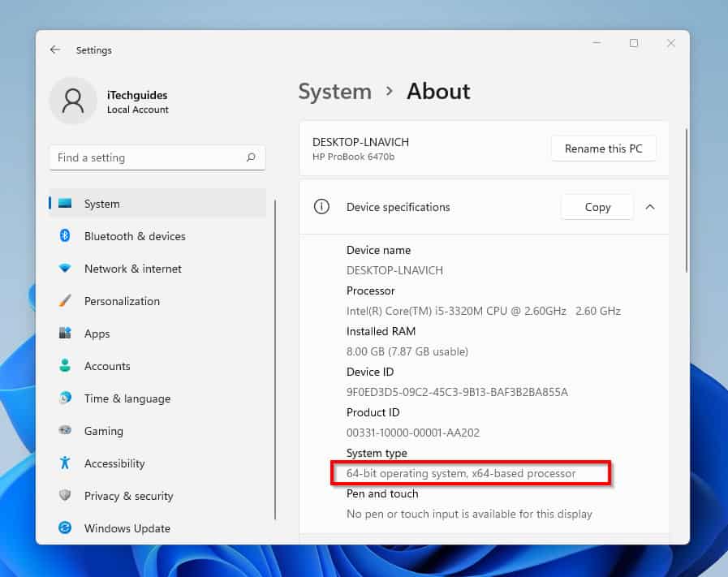Select the Accessibility icon
This screenshot has height=577, width=728.
tap(67, 463)
